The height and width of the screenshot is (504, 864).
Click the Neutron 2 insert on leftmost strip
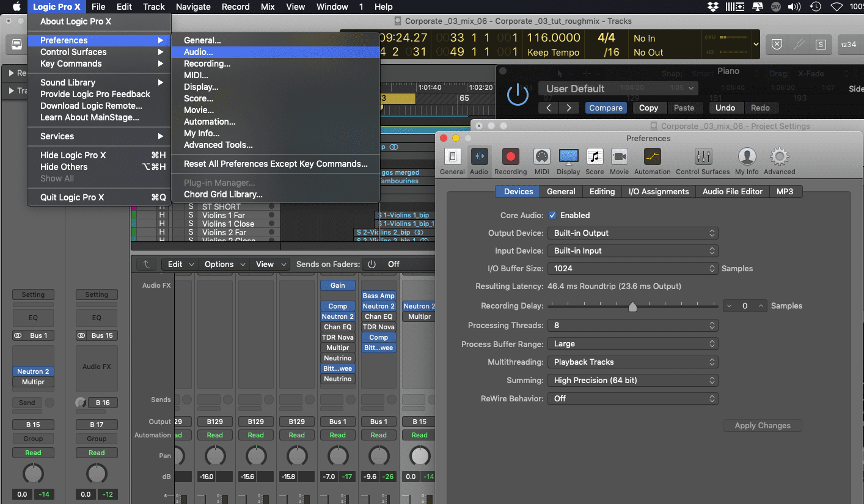point(33,371)
